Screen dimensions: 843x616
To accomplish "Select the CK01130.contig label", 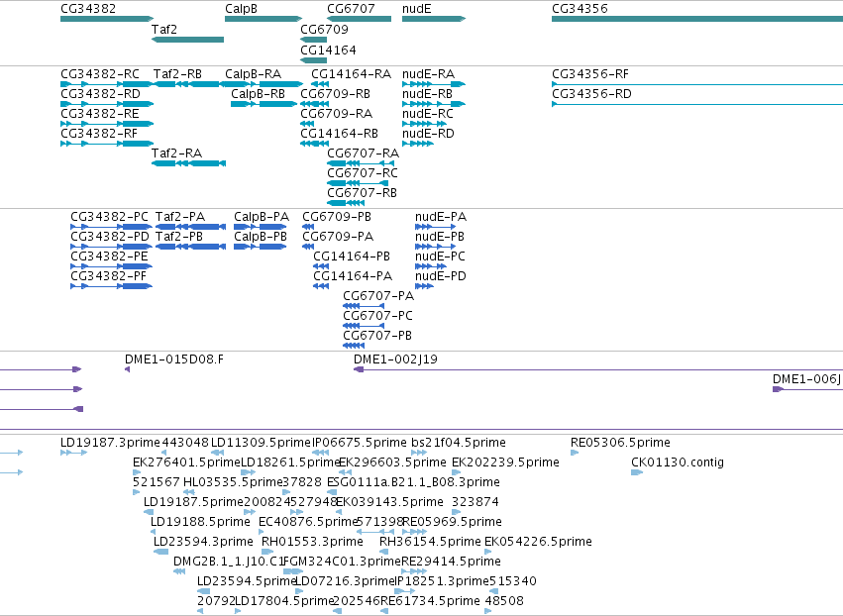I will [x=678, y=462].
